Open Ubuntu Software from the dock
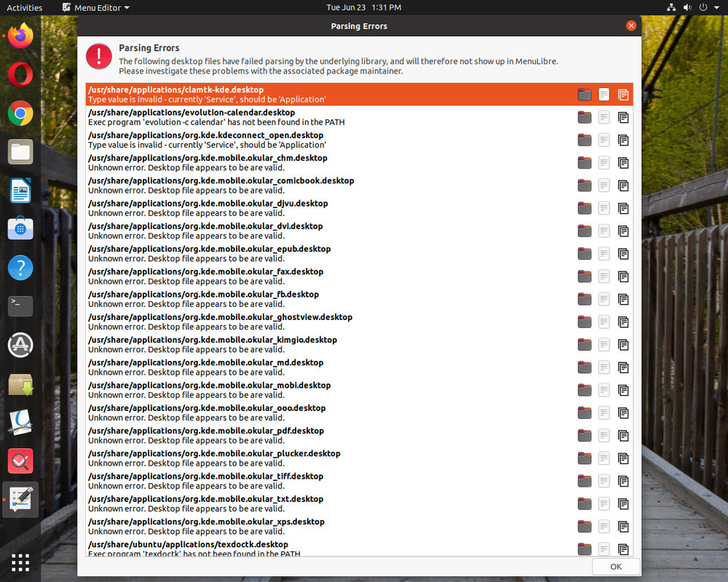 click(20, 229)
